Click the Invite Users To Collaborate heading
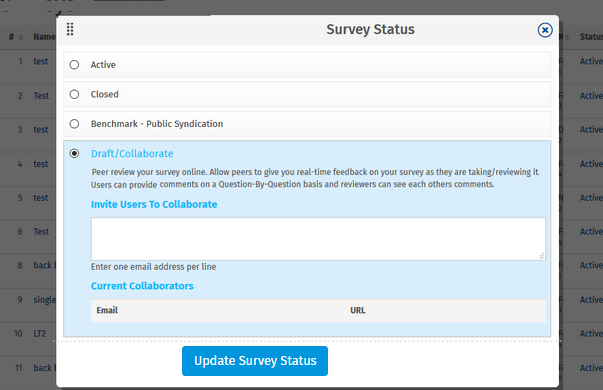Image resolution: width=603 pixels, height=390 pixels. (154, 204)
